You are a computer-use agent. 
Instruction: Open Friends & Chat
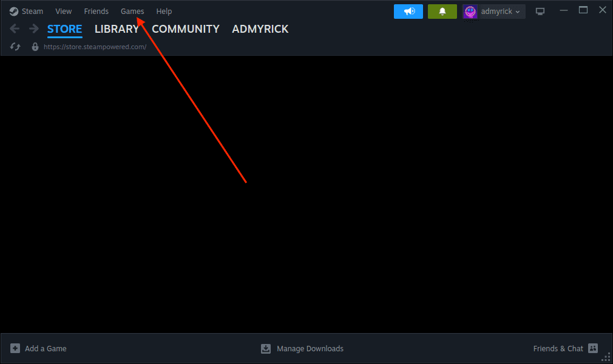tap(558, 348)
